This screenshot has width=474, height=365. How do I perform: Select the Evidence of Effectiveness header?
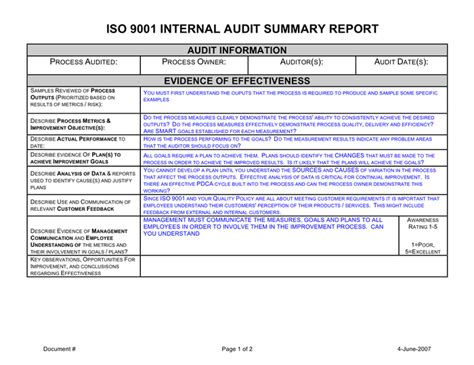pyautogui.click(x=237, y=81)
